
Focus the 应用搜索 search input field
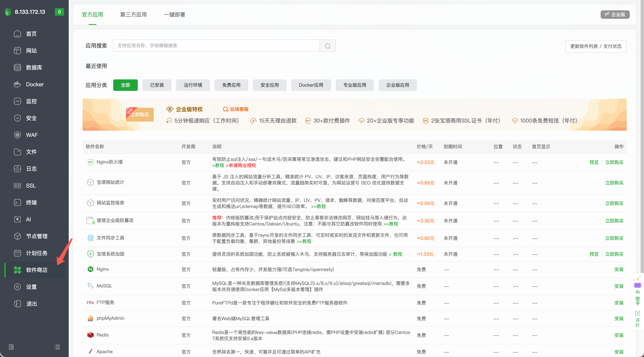[x=216, y=46]
